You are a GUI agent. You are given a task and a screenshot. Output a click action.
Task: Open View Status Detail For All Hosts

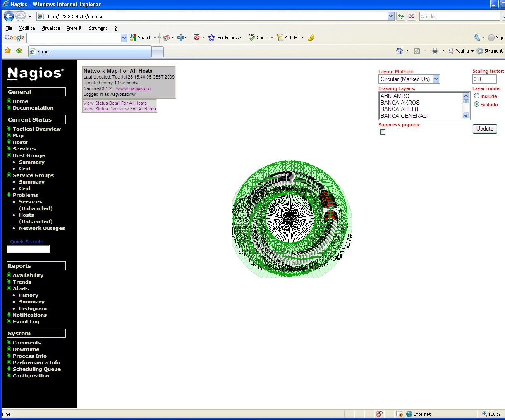[x=115, y=103]
